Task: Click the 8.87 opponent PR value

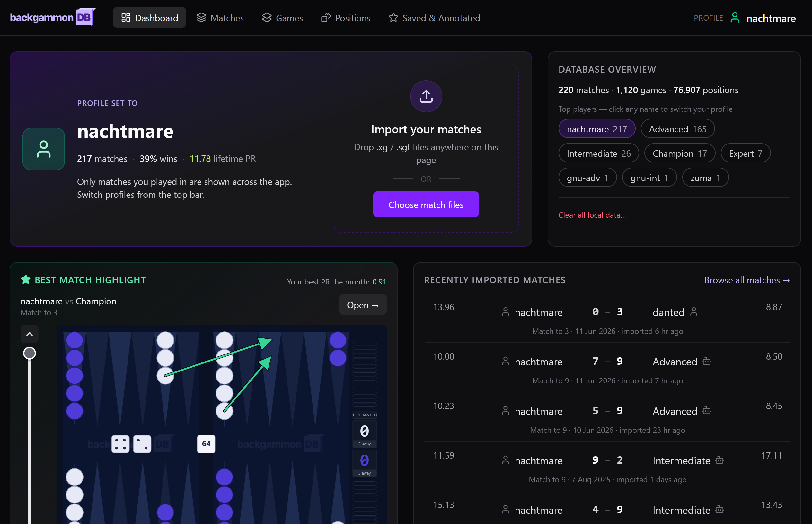Action: (774, 307)
